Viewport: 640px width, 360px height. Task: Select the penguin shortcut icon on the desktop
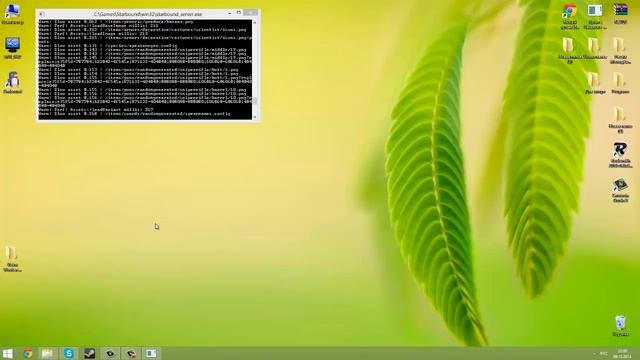click(x=12, y=82)
